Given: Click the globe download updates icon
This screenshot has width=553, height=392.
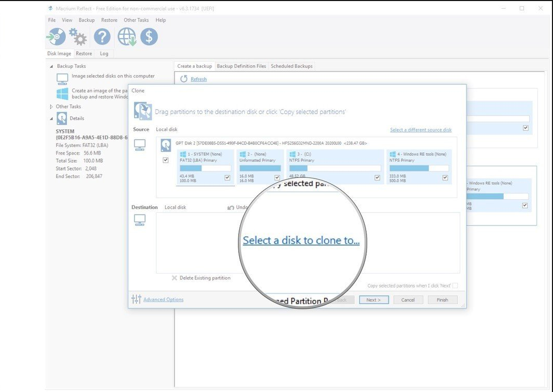Looking at the screenshot, I should pos(127,37).
